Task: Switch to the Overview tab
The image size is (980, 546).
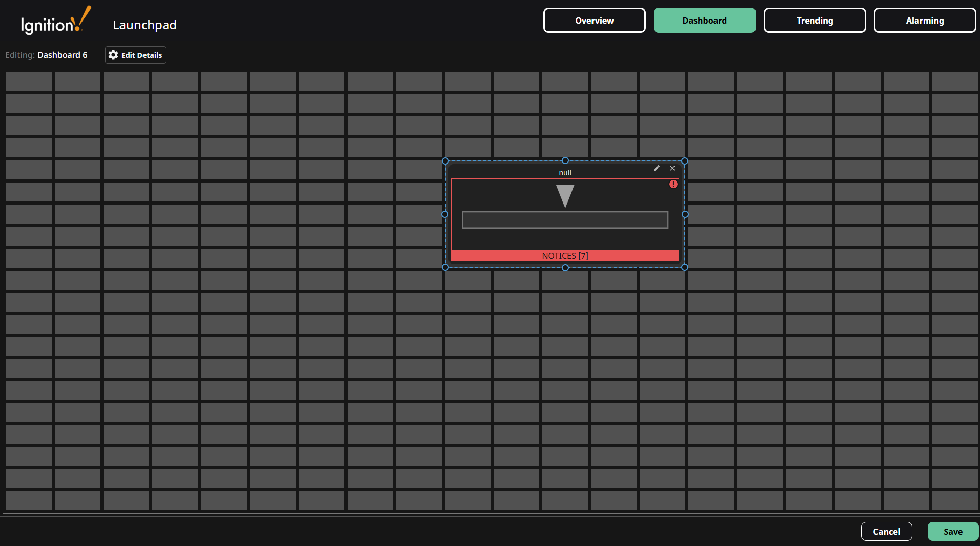Action: click(x=594, y=20)
